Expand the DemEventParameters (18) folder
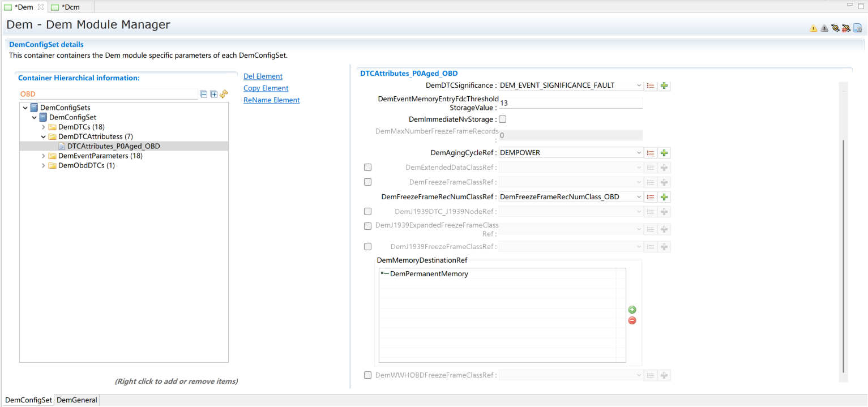The width and height of the screenshot is (868, 407). tap(44, 156)
